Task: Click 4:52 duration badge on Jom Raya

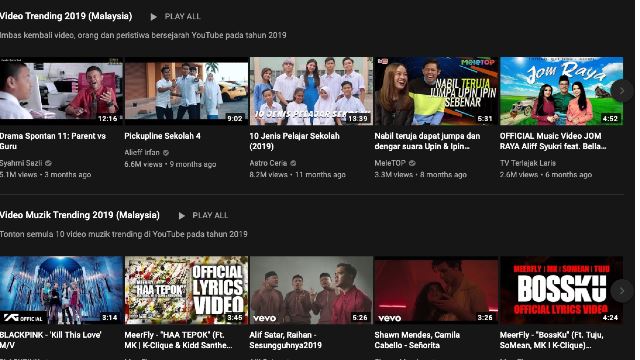Action: (610, 118)
